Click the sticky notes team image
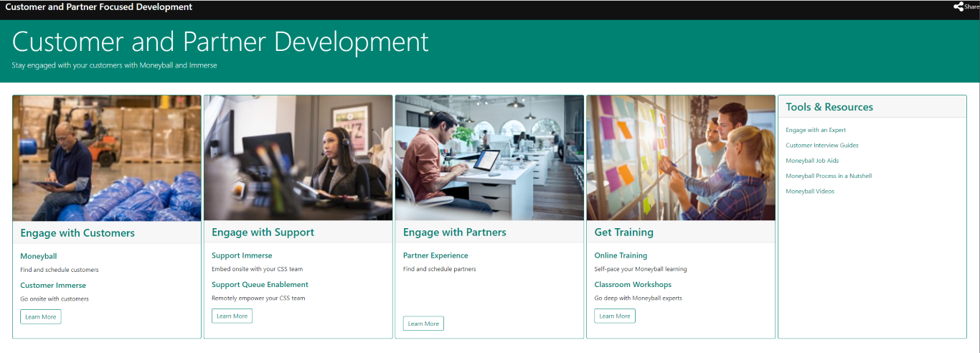This screenshot has height=353, width=980. tap(681, 158)
